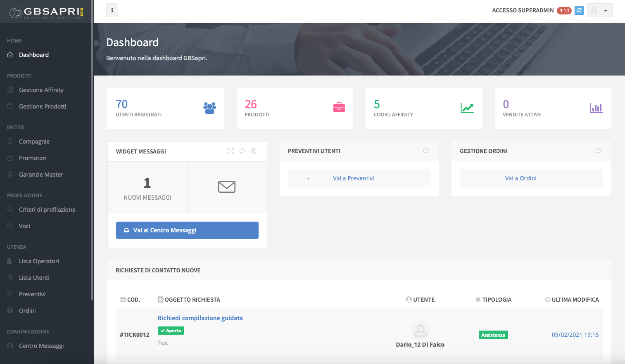Open ticket Richiedi compilazione guidata
625x364 pixels.
pyautogui.click(x=200, y=318)
